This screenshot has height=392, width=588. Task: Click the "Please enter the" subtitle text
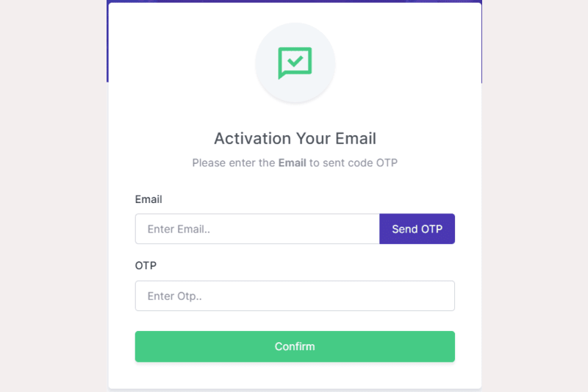pos(234,163)
